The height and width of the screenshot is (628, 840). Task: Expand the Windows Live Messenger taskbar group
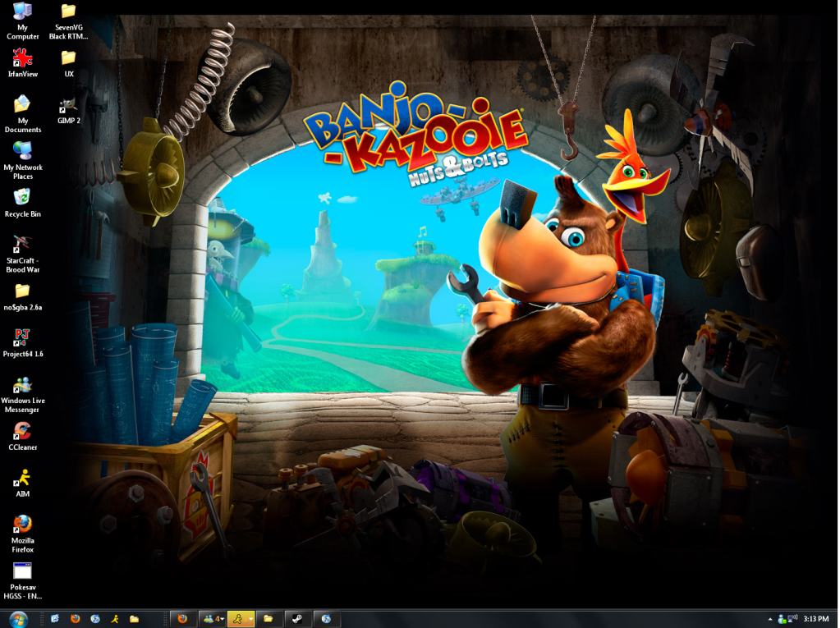213,619
